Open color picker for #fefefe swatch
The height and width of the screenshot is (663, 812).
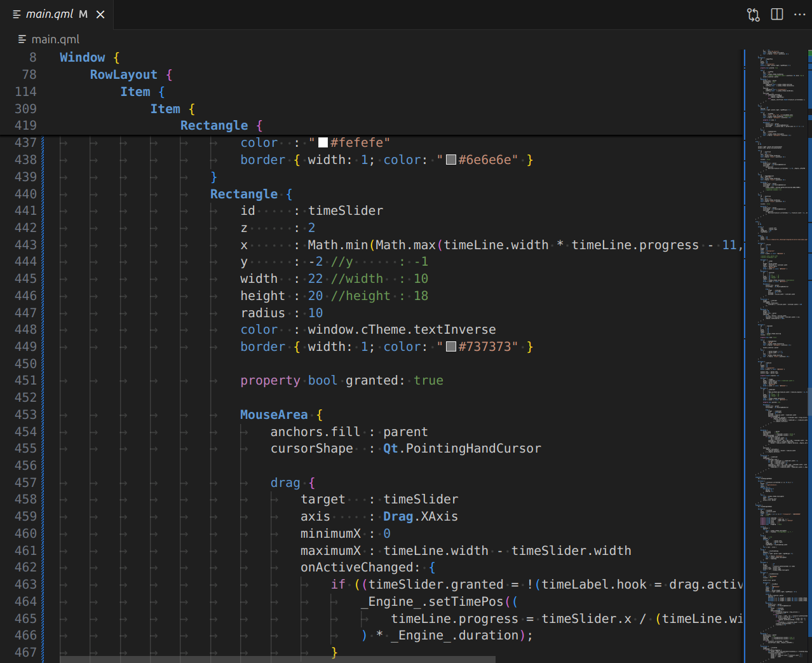coord(323,143)
